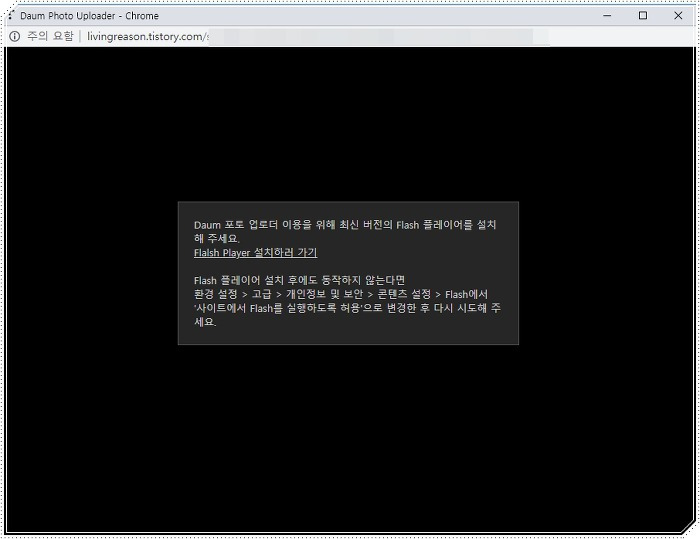Screen dimensions: 700x539
Task: Click the page favicon in the title bar
Action: (x=11, y=15)
